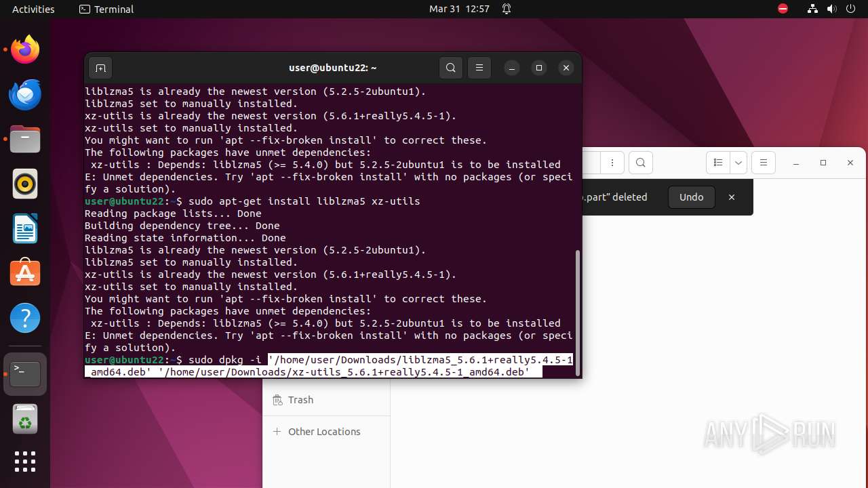868x488 pixels.
Task: Open the Terminal hamburger menu
Action: point(479,68)
